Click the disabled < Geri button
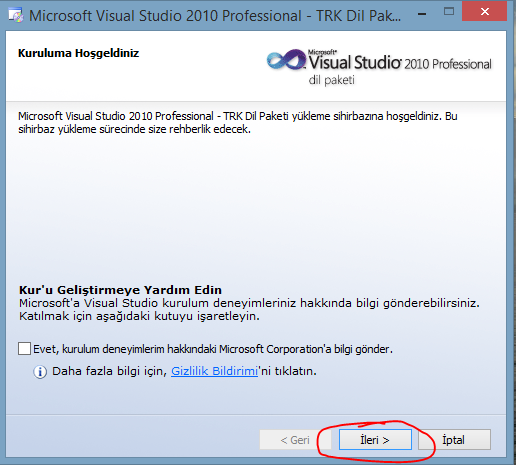This screenshot has width=516, height=465. tap(295, 440)
